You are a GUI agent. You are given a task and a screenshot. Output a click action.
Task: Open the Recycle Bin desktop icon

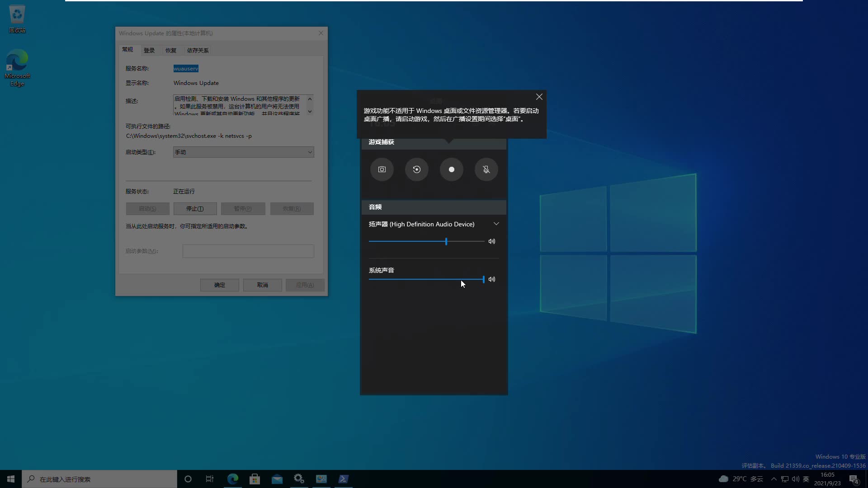(17, 19)
